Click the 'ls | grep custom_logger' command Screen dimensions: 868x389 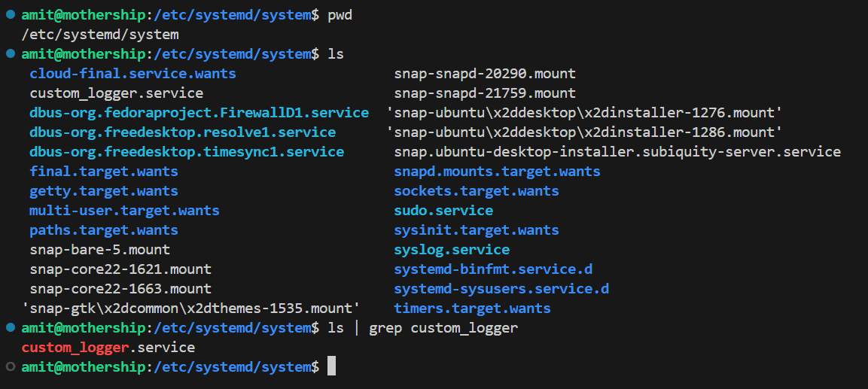(x=423, y=328)
